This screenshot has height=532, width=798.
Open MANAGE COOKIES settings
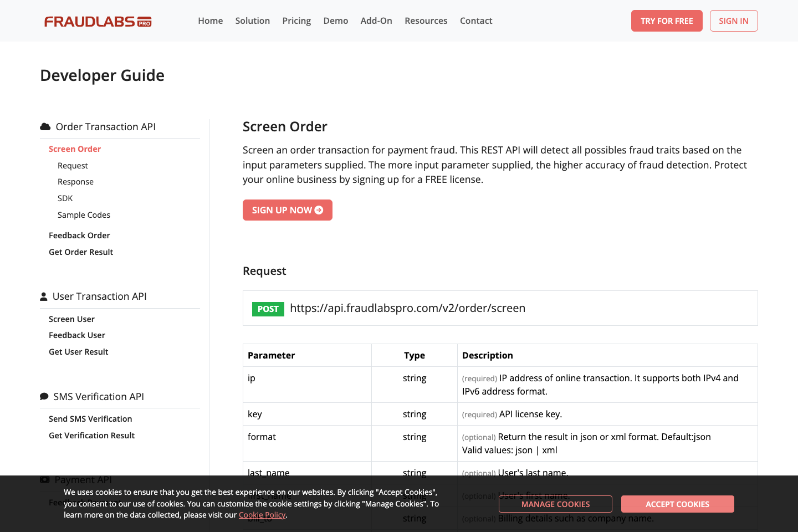tap(555, 504)
